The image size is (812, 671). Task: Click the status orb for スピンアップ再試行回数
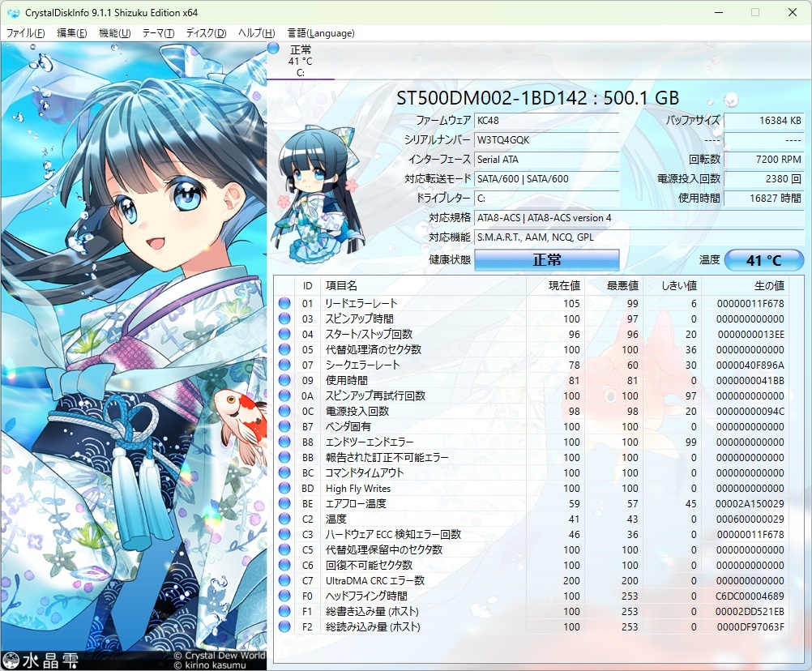(284, 395)
